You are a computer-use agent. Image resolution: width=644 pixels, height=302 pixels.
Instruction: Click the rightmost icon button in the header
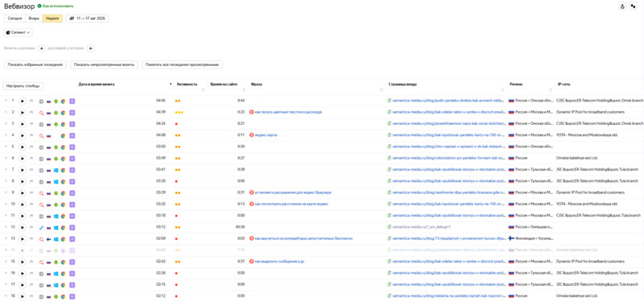coord(633,6)
